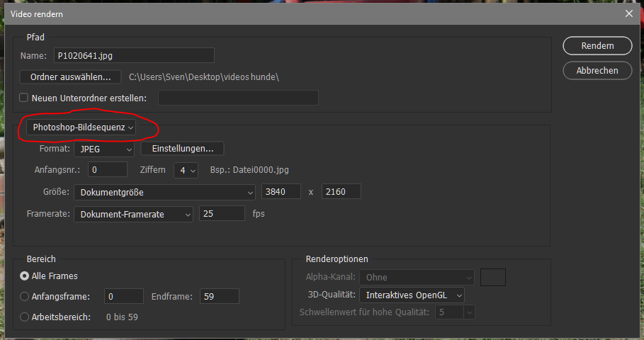Screen dimensions: 644x340
Task: Select the Anfangsframe radio button
Action: [x=25, y=297]
